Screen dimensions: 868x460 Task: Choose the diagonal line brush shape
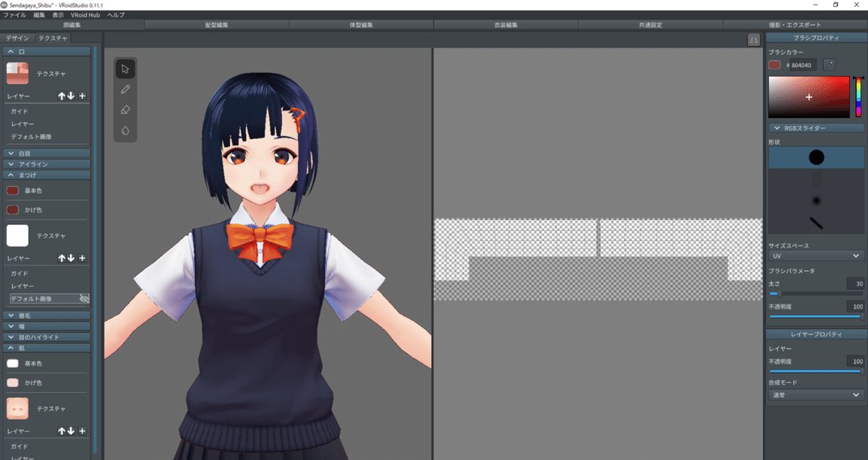coord(816,222)
